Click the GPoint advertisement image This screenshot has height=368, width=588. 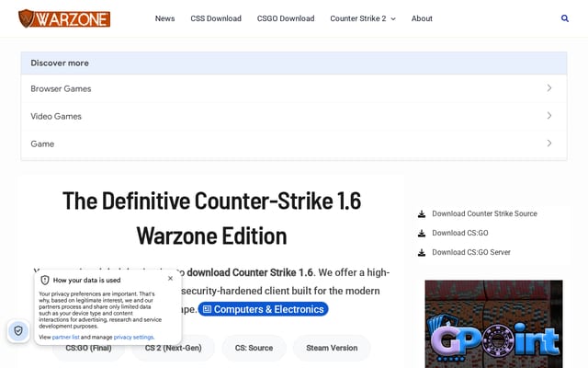click(x=493, y=324)
